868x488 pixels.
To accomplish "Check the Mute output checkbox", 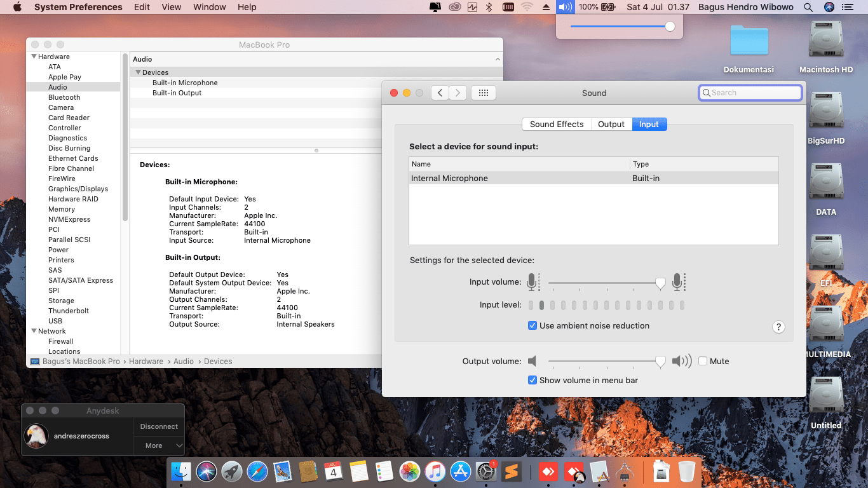I will click(x=703, y=361).
